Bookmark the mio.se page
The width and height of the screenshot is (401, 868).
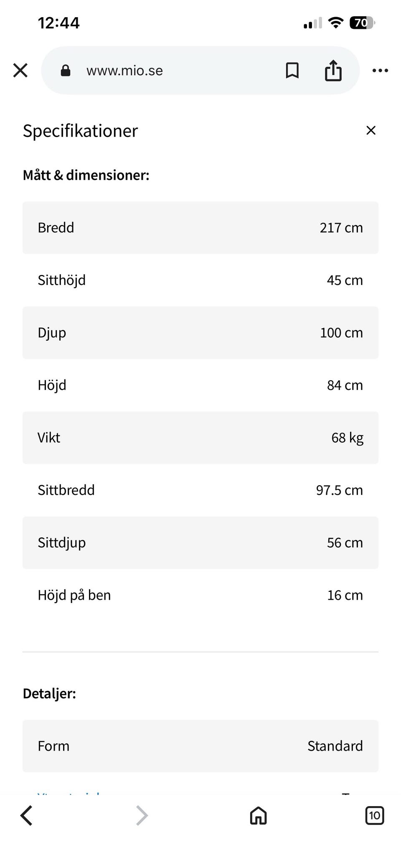(x=292, y=71)
